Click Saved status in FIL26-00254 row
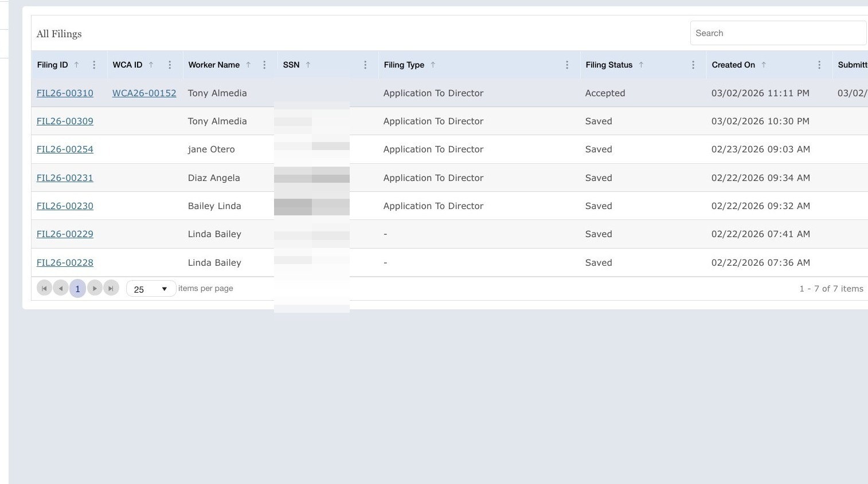The image size is (868, 484). coord(599,149)
